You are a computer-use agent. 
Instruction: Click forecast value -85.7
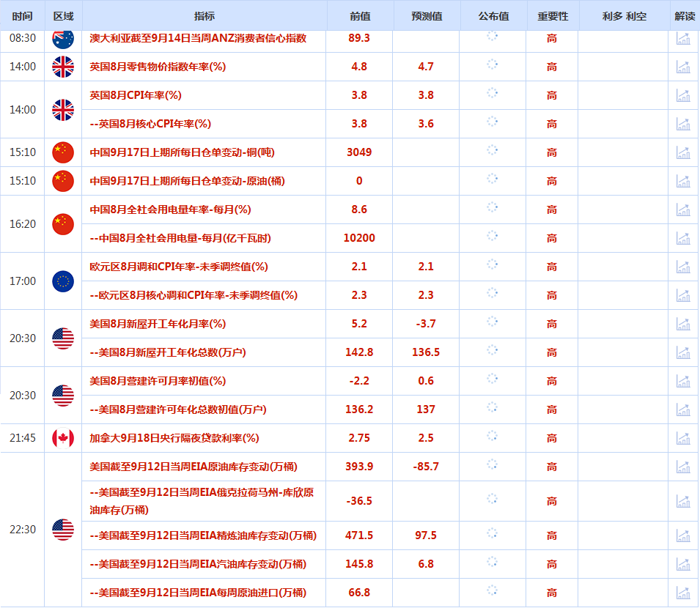pyautogui.click(x=426, y=467)
